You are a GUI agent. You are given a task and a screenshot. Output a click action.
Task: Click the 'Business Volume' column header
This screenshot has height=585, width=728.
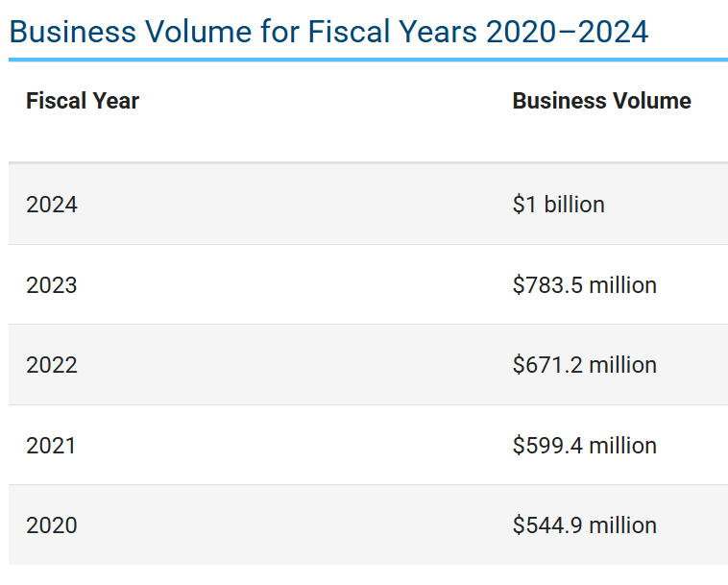click(x=601, y=101)
